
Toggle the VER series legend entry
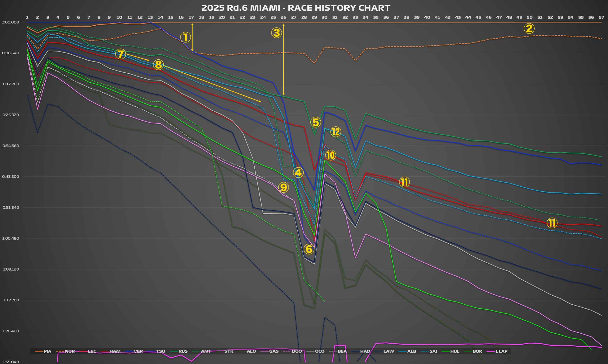click(x=138, y=351)
